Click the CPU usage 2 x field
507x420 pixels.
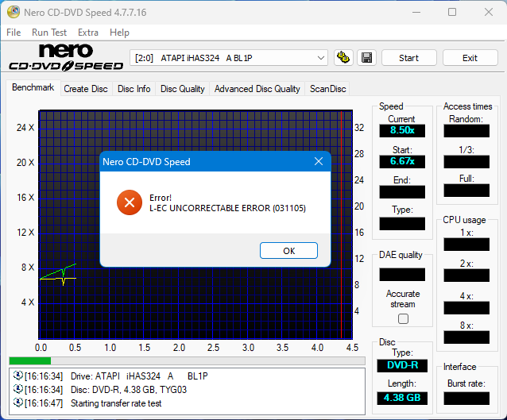pos(466,276)
